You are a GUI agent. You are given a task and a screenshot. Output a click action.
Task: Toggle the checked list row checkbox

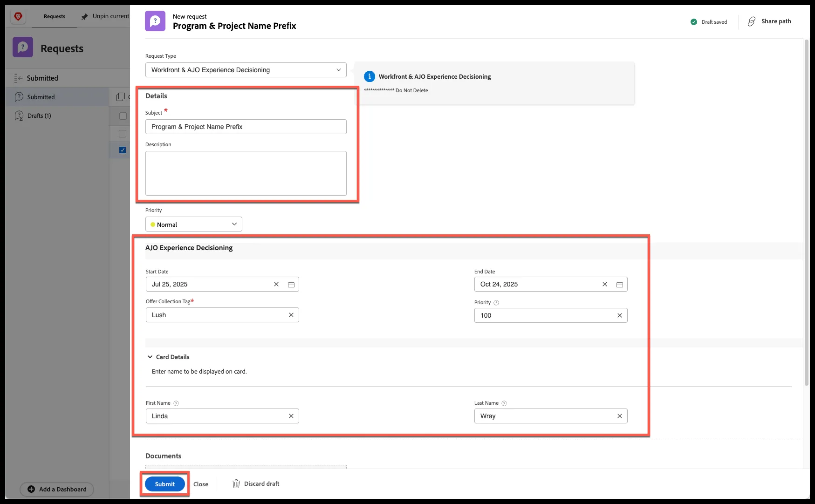(x=123, y=150)
